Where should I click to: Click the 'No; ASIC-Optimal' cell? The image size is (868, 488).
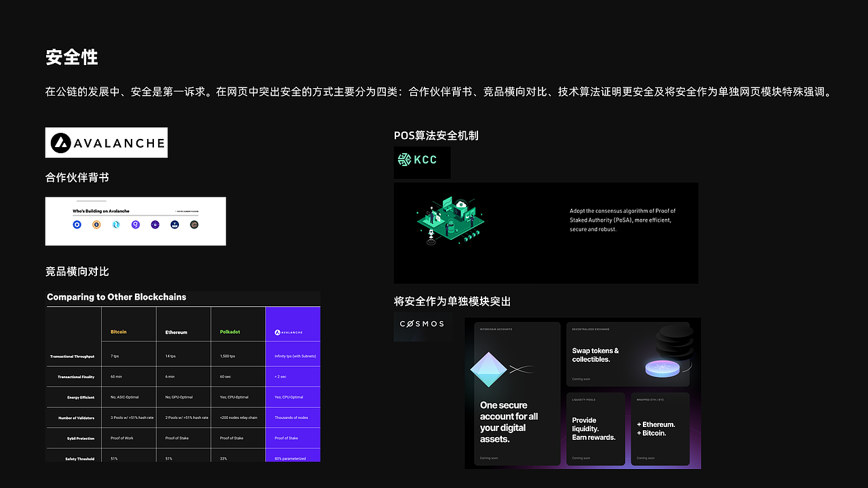[x=125, y=397]
